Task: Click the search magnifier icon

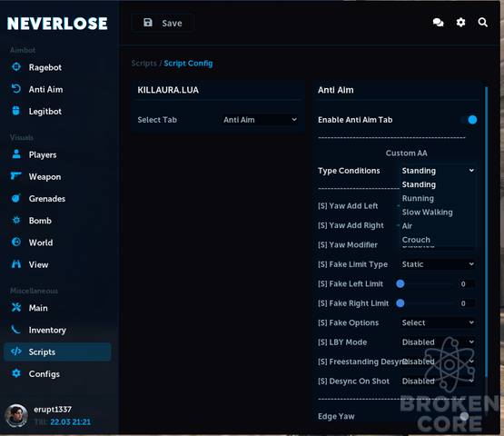Action: [x=483, y=22]
